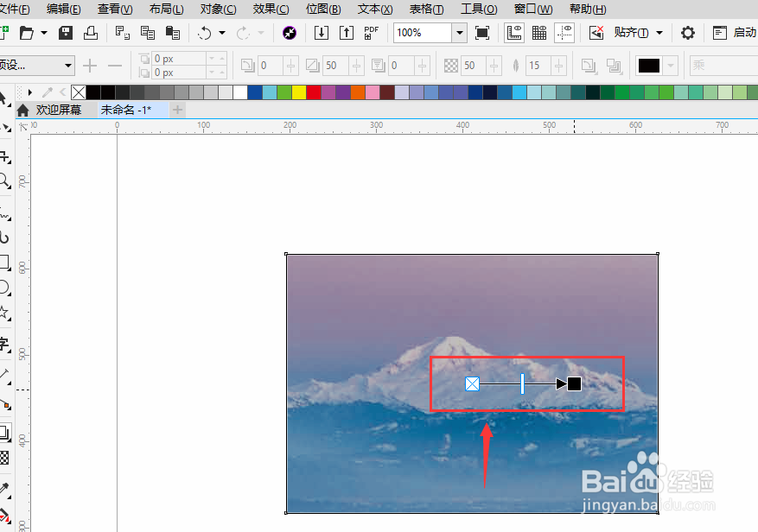
Task: Toggle the snapping off button
Action: coord(596,33)
